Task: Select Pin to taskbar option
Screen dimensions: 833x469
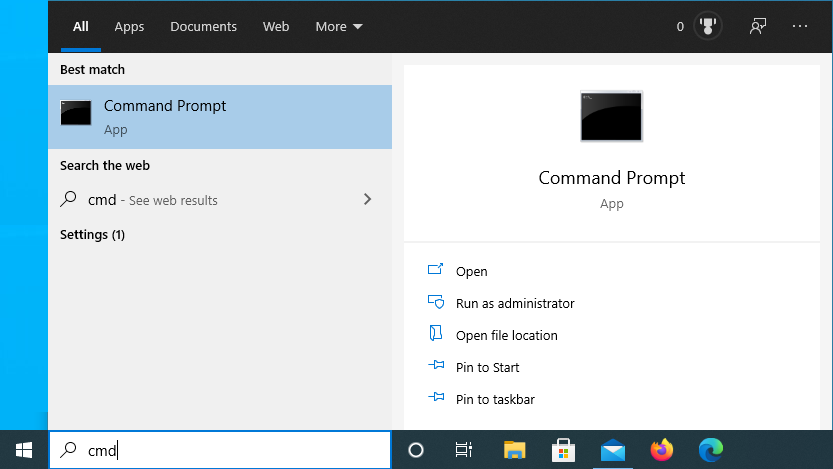Action: click(494, 399)
